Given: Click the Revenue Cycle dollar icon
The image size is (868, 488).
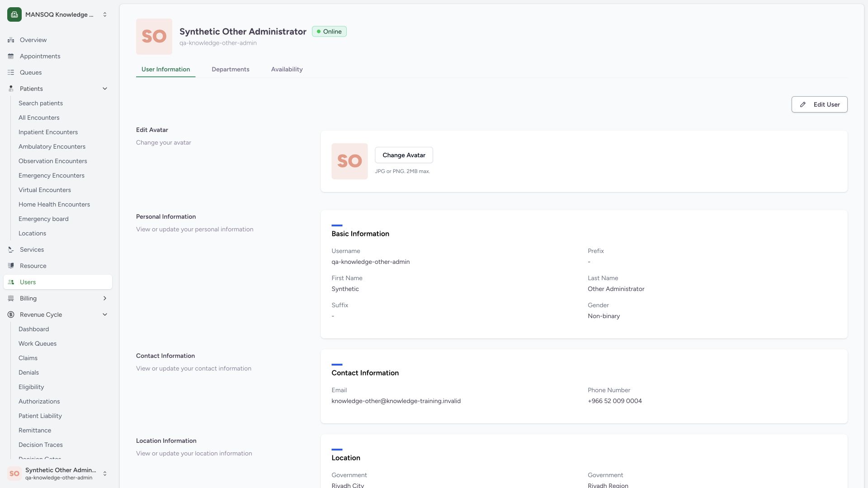Looking at the screenshot, I should 11,314.
